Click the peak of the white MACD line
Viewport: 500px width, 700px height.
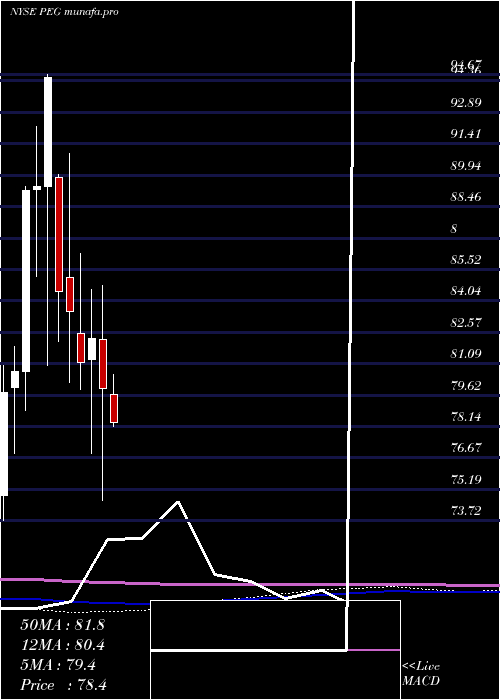[178, 502]
